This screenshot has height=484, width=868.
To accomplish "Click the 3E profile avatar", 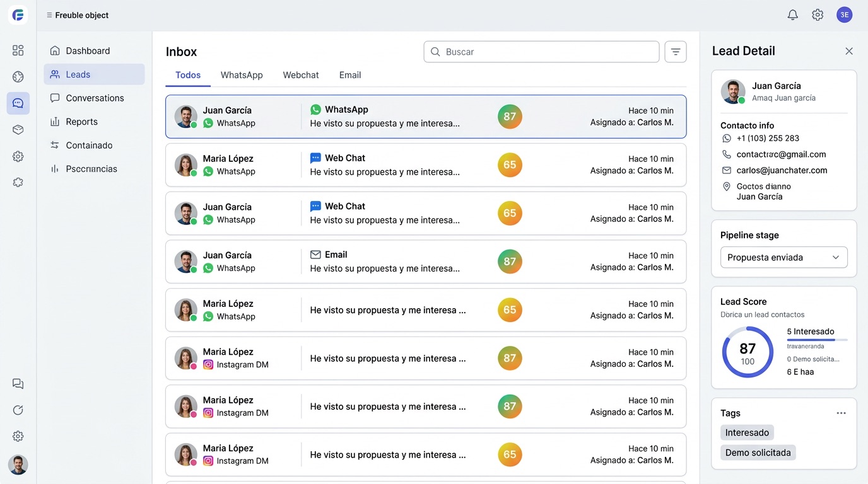I will (x=844, y=15).
